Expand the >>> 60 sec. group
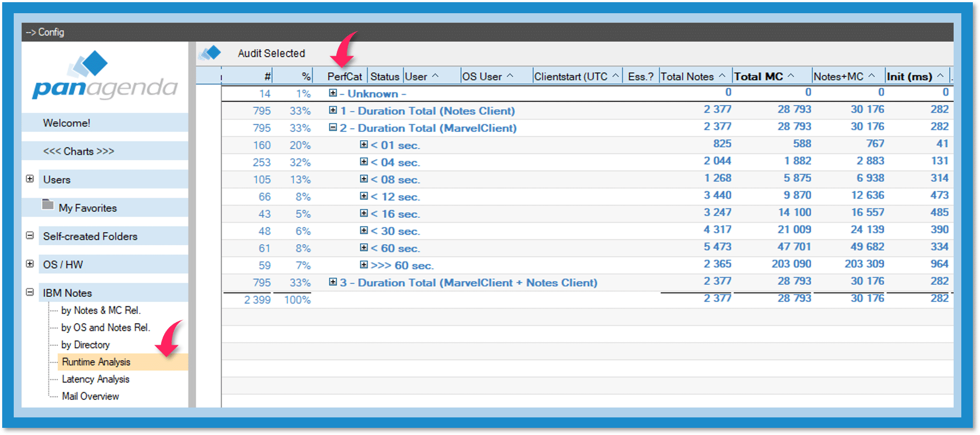This screenshot has width=980, height=435. coord(363,265)
